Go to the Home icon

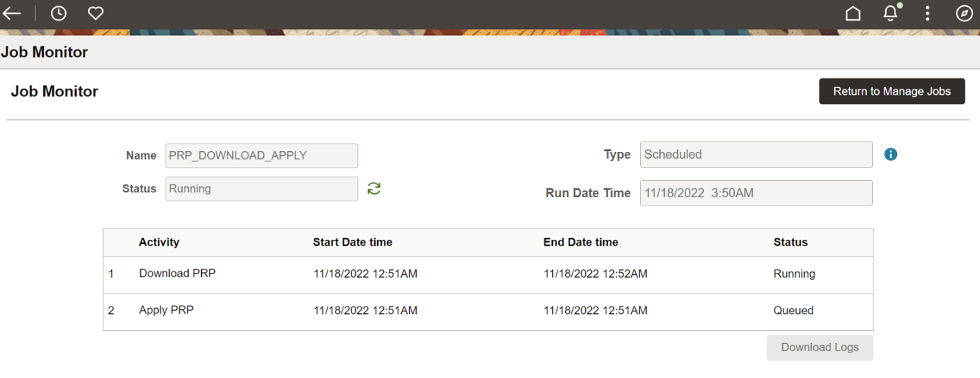point(853,14)
